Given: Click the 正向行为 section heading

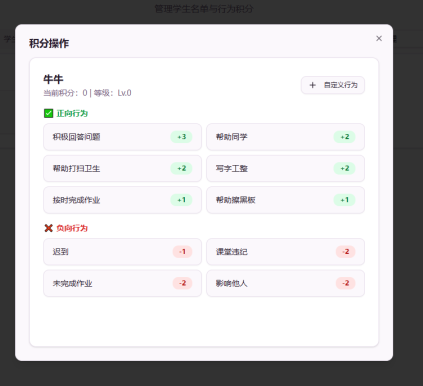Looking at the screenshot, I should coord(72,113).
